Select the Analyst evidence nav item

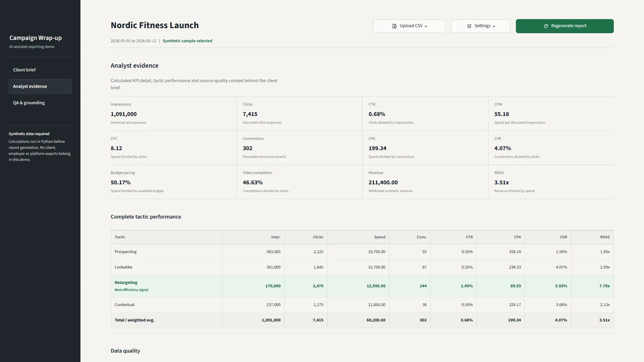point(40,86)
